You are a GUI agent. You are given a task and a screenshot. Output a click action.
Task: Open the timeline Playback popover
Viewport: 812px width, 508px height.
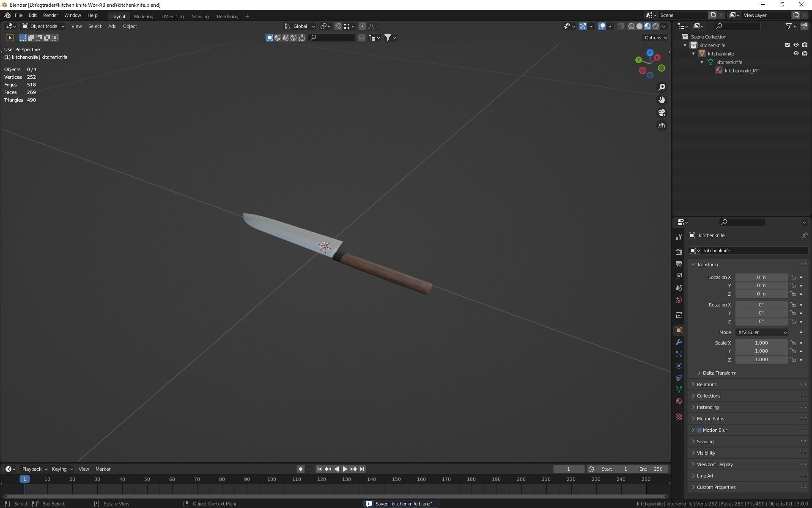[35, 469]
